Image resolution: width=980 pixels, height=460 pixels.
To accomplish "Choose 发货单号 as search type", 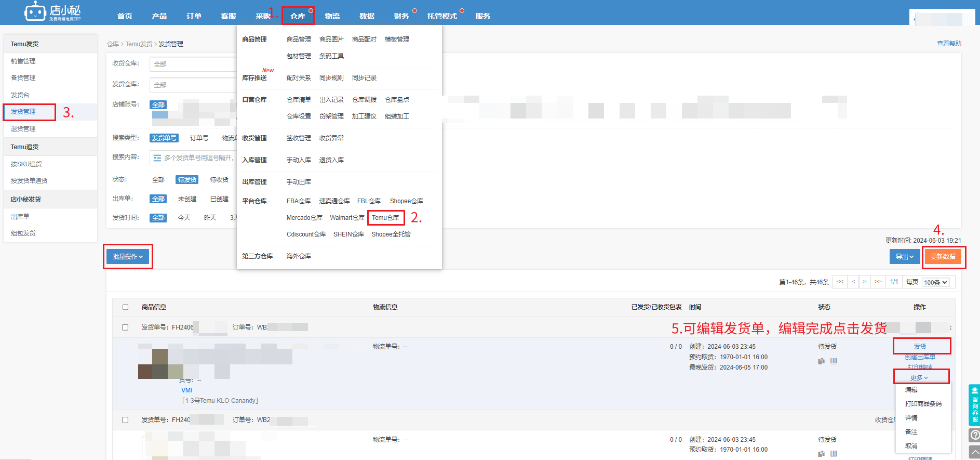I will [x=164, y=138].
